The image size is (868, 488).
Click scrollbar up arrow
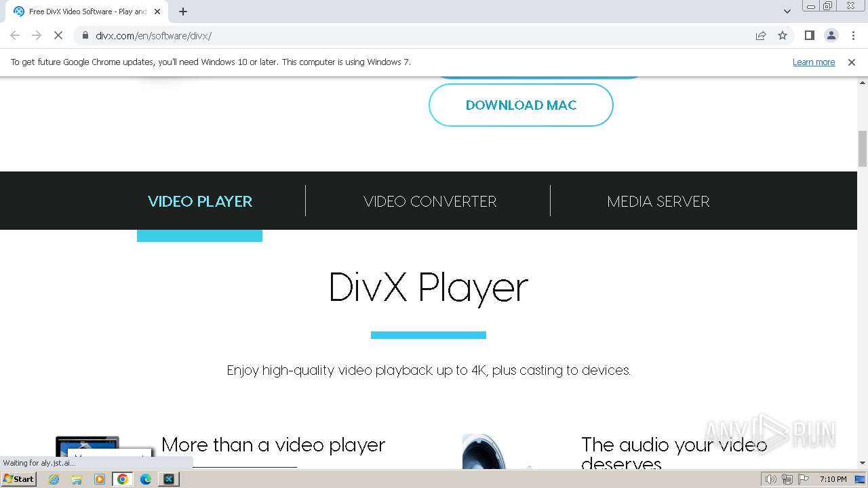pos(863,82)
